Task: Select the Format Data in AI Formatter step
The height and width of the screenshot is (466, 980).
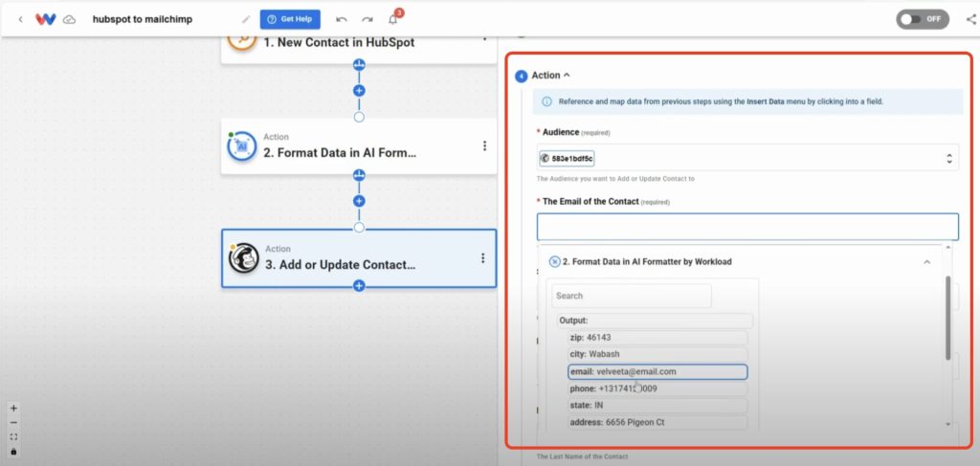Action: (359, 146)
